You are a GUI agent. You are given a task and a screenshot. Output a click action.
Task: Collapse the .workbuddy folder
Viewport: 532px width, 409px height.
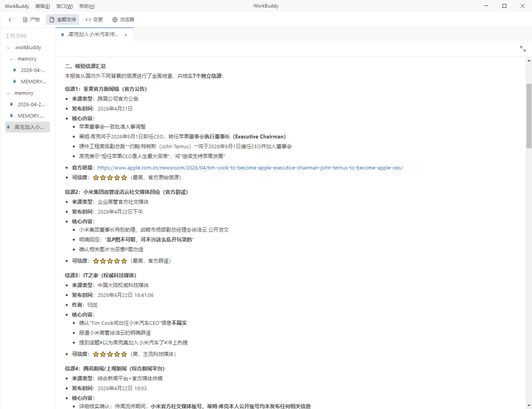click(x=8, y=48)
